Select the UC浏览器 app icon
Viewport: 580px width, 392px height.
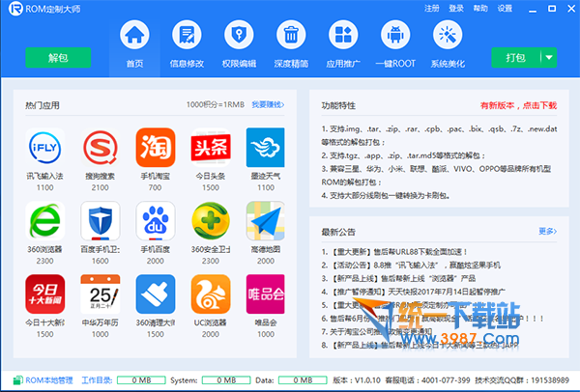[211, 294]
